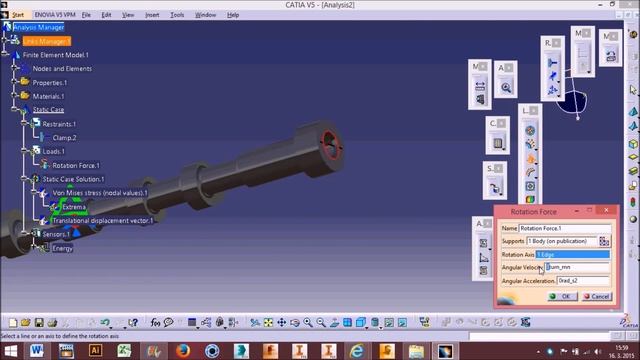Select Translational displacement vector.1 in tree
This screenshot has width=640, height=360.
point(102,220)
